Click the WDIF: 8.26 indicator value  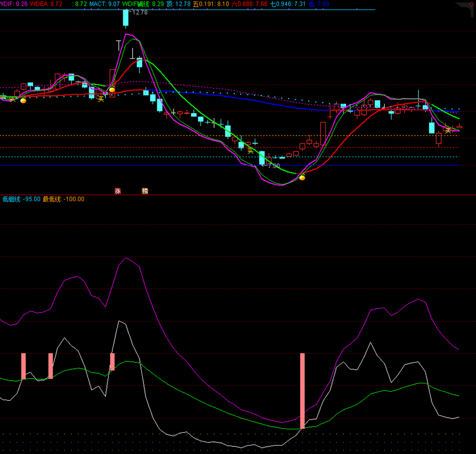pyautogui.click(x=14, y=4)
